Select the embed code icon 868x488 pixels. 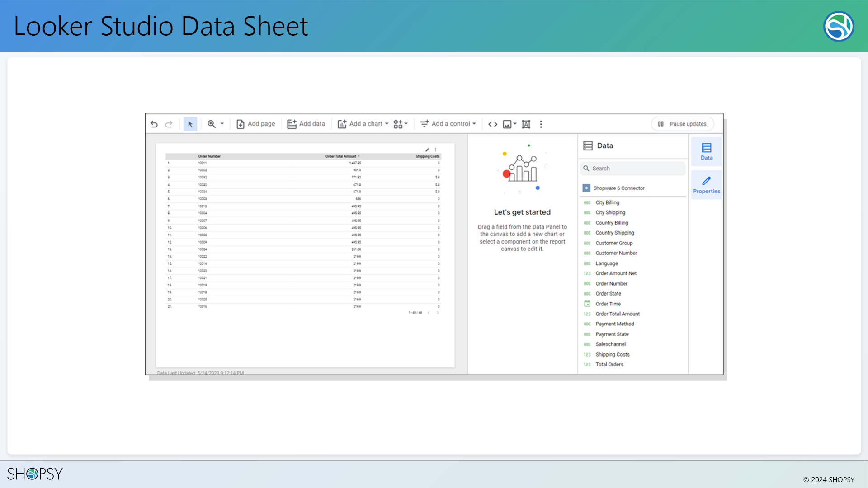(x=492, y=124)
